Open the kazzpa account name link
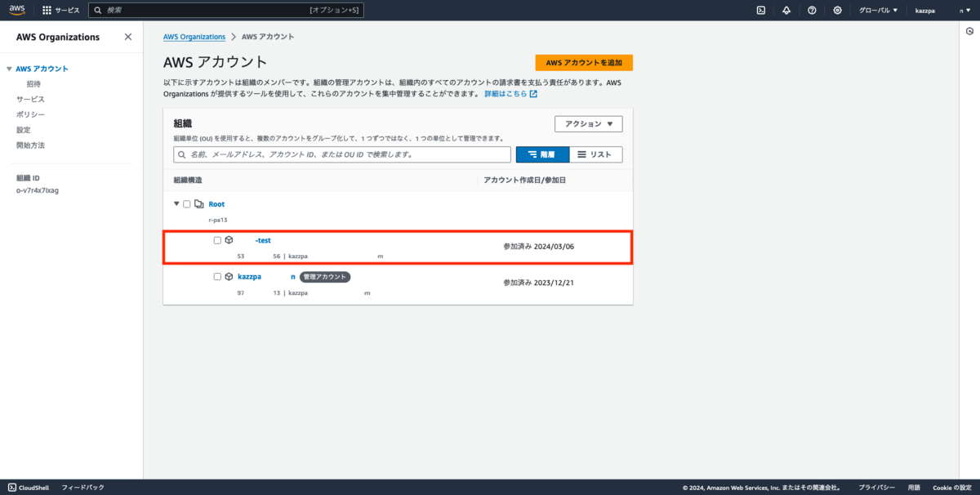The width and height of the screenshot is (980, 495). [x=266, y=277]
